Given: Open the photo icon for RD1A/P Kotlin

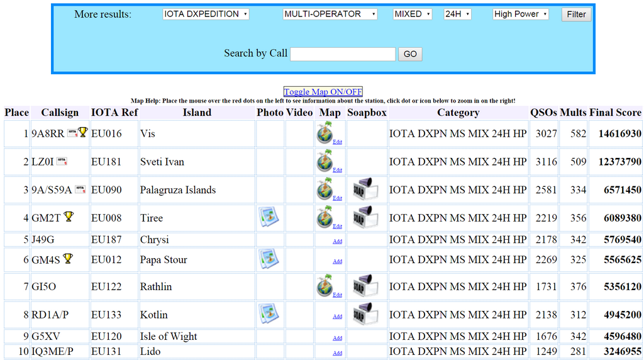Looking at the screenshot, I should [x=269, y=313].
